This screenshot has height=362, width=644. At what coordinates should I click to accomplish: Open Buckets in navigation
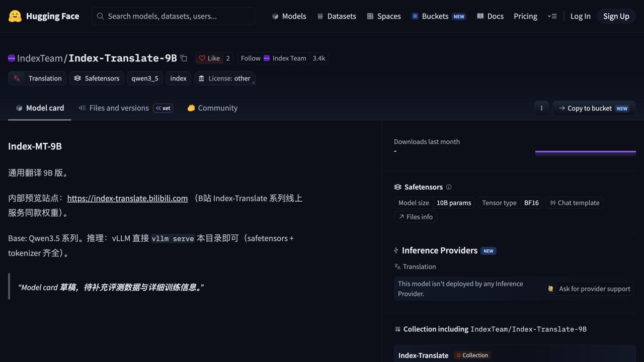439,16
